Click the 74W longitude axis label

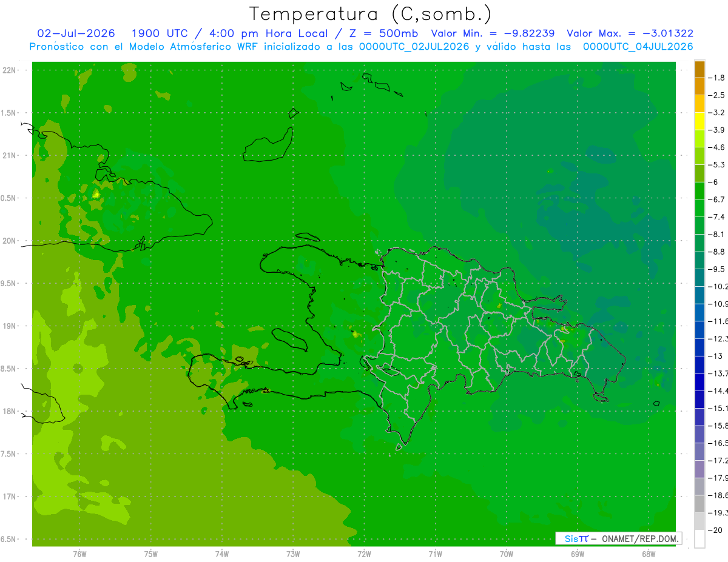[222, 554]
